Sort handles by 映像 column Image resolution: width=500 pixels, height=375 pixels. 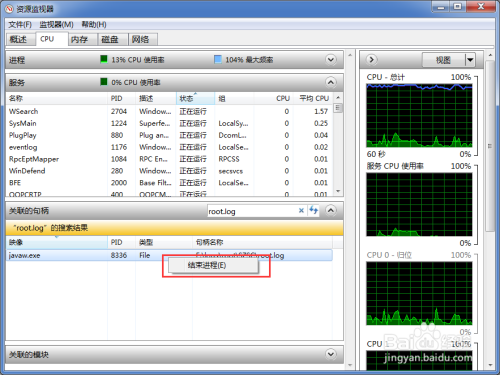pyautogui.click(x=57, y=242)
